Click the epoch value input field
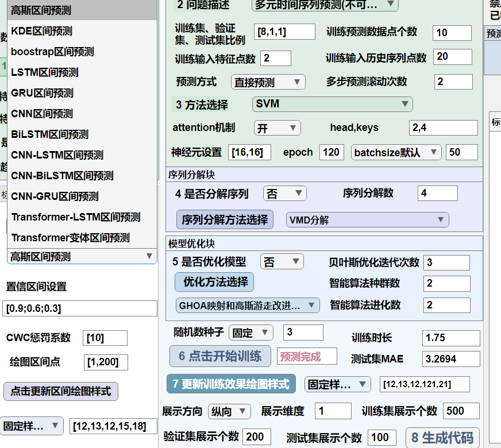The height and width of the screenshot is (448, 501). (331, 152)
